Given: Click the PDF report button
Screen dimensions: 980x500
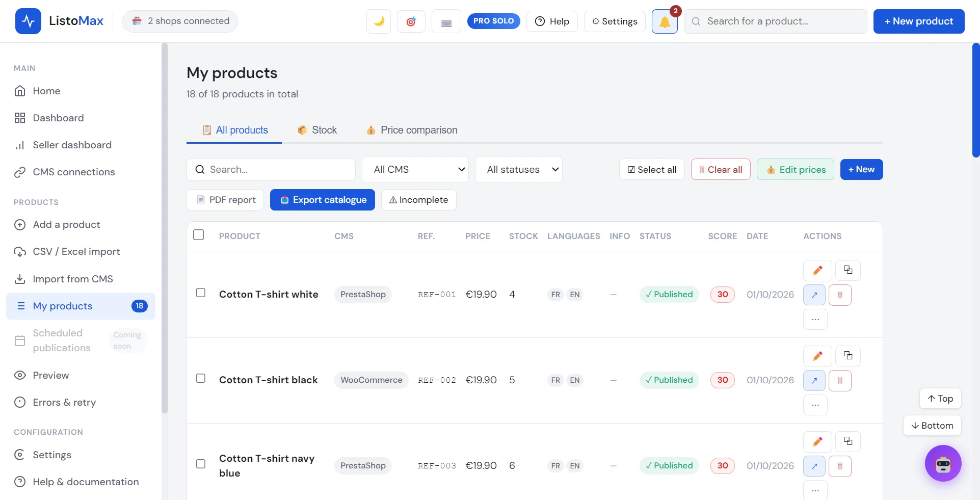Looking at the screenshot, I should [x=225, y=200].
